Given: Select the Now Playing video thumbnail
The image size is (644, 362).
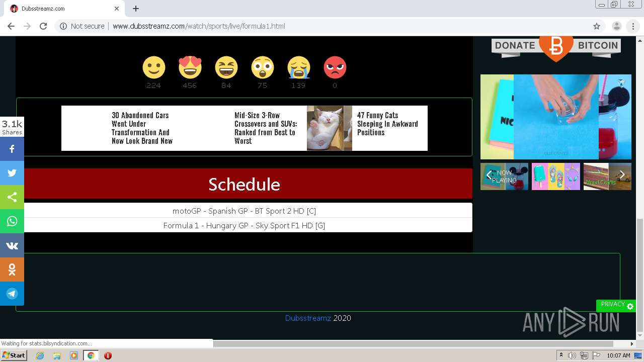Looking at the screenshot, I should (x=504, y=176).
